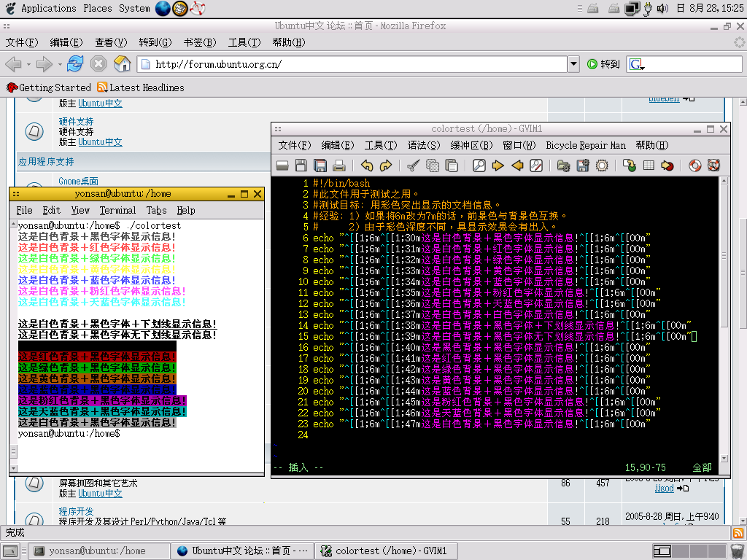This screenshot has height=560, width=747.
Task: Open GVIM Find magnifier icon
Action: pos(479,166)
